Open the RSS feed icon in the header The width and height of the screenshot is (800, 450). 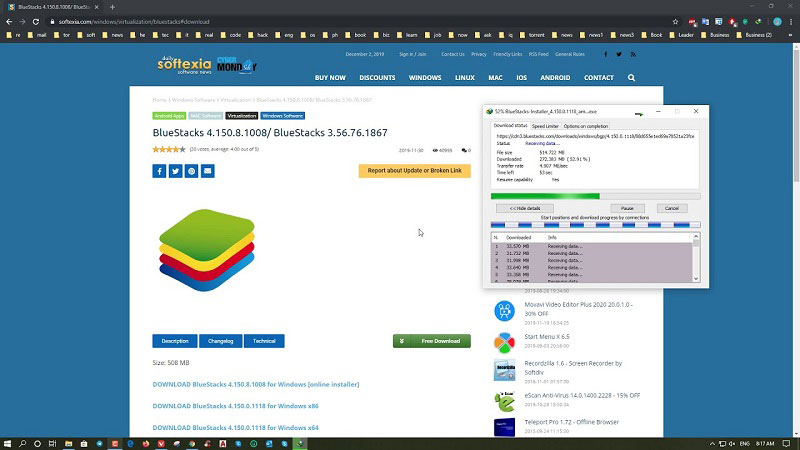point(633,54)
